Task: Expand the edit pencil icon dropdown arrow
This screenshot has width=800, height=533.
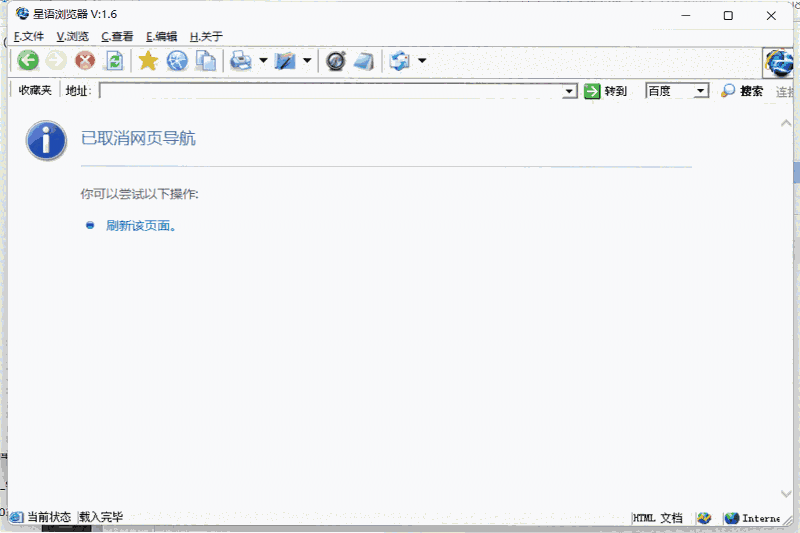Action: click(x=307, y=61)
